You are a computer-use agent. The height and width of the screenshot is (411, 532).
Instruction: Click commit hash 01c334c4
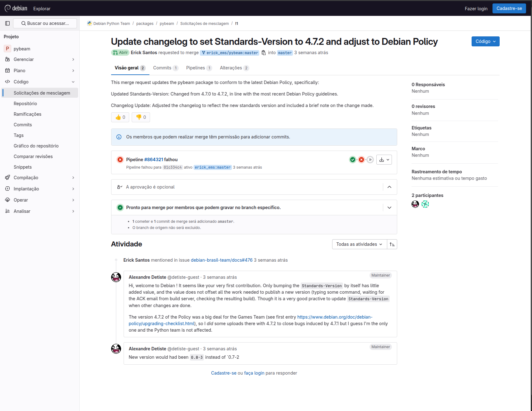click(172, 167)
